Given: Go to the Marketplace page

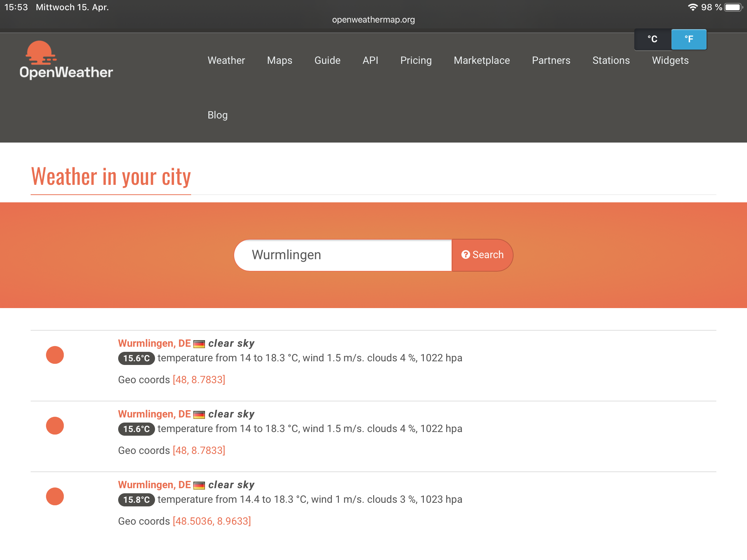Looking at the screenshot, I should 481,61.
